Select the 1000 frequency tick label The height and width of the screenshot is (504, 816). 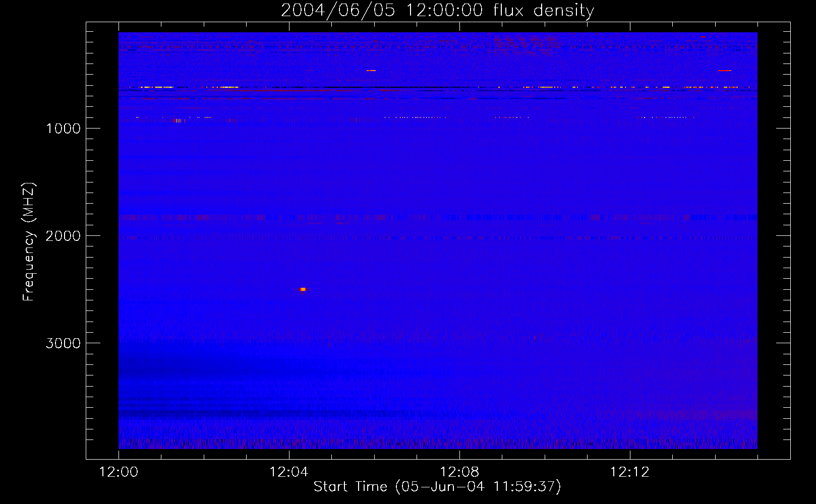coord(63,129)
